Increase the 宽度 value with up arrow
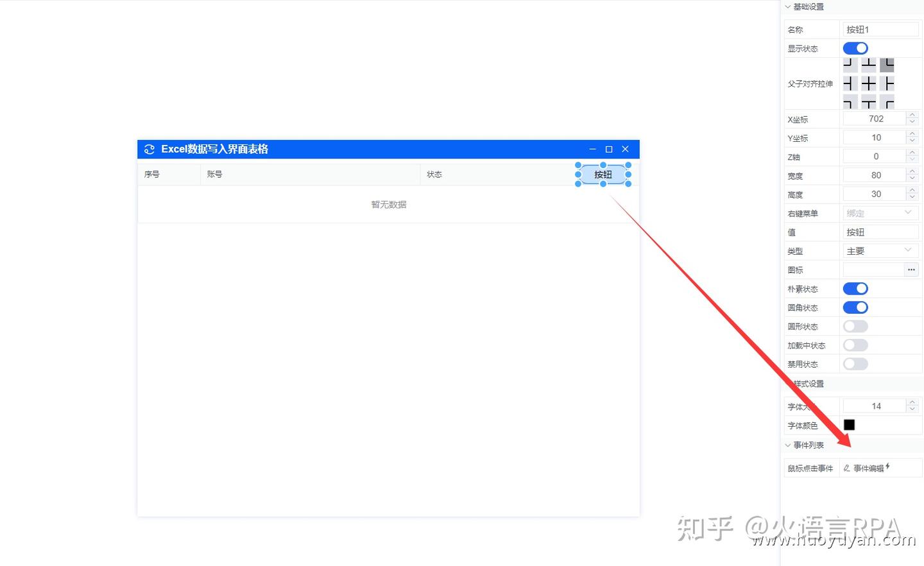Image resolution: width=924 pixels, height=566 pixels. click(912, 171)
